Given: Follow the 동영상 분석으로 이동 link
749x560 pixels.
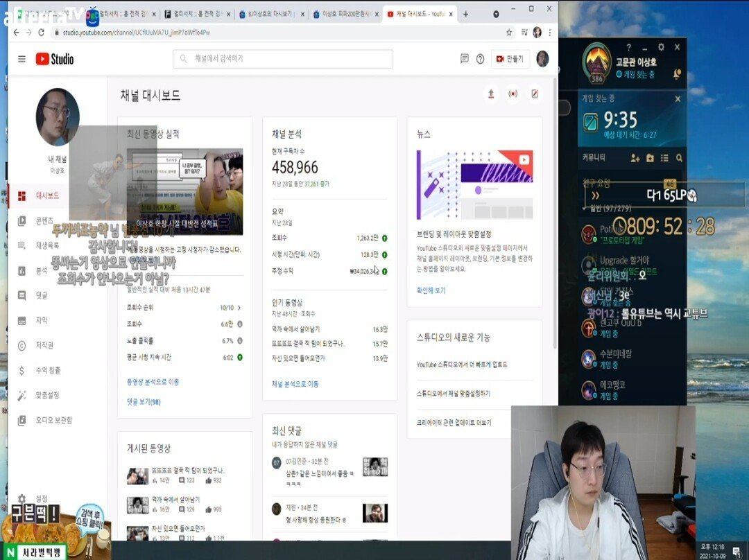Looking at the screenshot, I should click(x=153, y=382).
